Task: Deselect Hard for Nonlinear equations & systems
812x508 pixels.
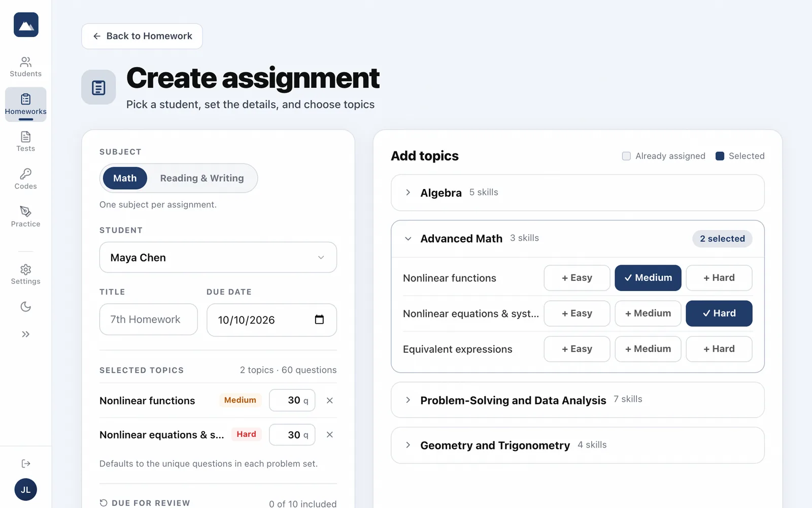Action: point(719,313)
